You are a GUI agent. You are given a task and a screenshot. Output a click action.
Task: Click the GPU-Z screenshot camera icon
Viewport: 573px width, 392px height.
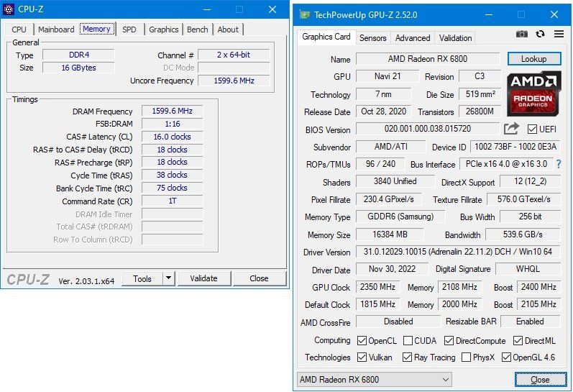pos(521,34)
